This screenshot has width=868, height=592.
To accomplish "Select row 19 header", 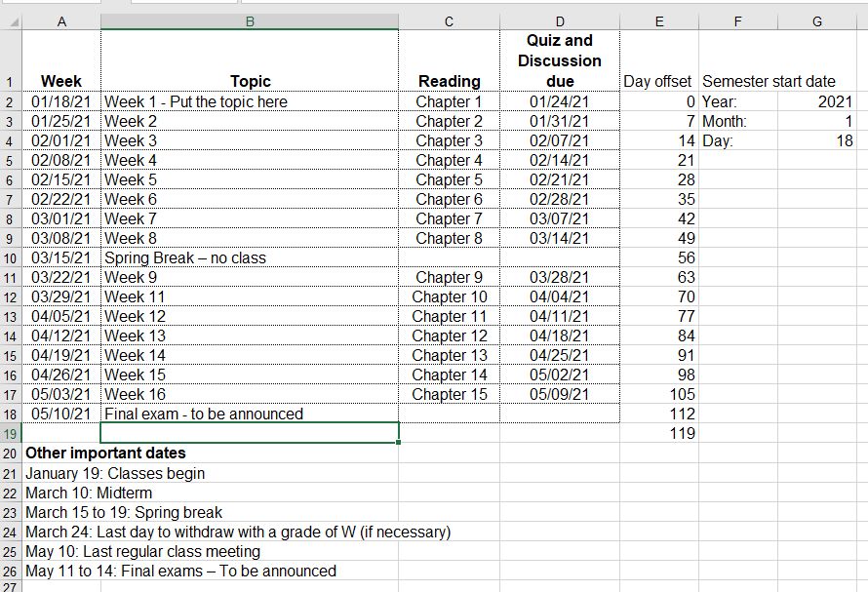I will pos(11,434).
